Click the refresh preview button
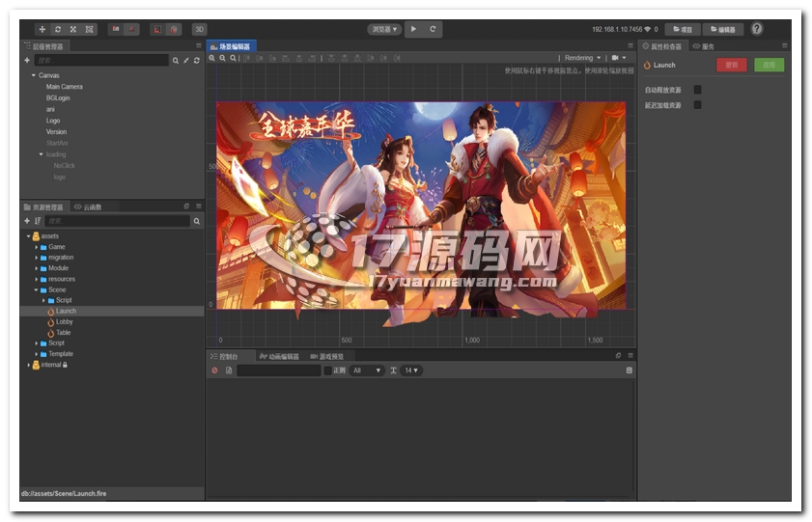This screenshot has width=812, height=522. pyautogui.click(x=433, y=29)
